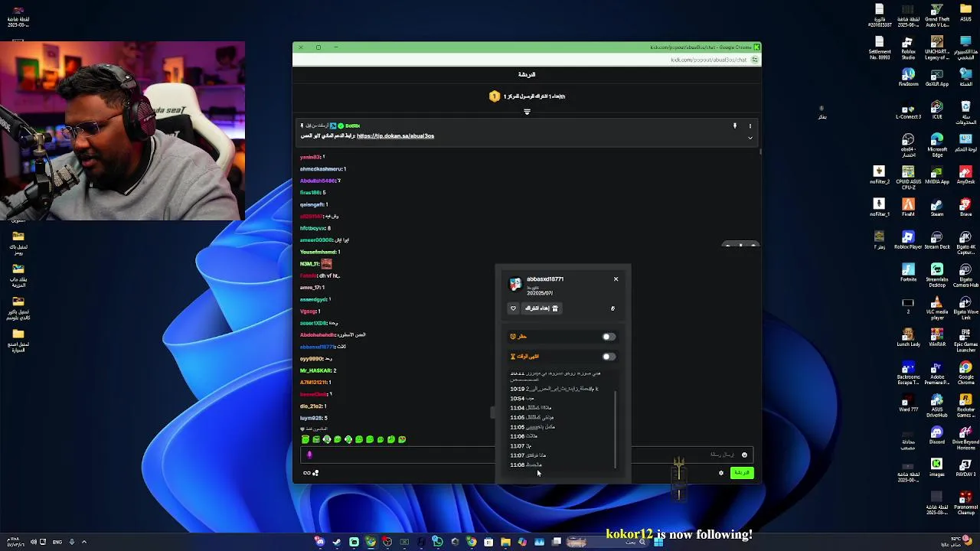Select the first green emote in quick row
The image size is (980, 551).
[305, 439]
